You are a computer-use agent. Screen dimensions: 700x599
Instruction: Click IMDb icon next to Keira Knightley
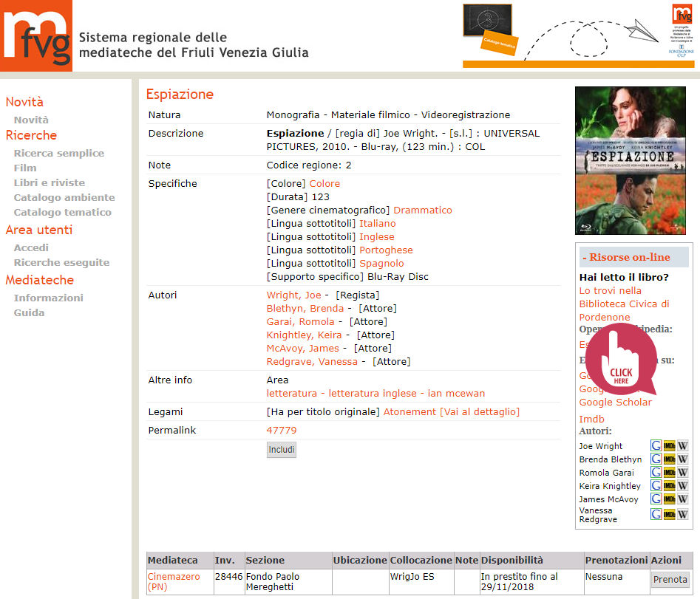tap(669, 486)
